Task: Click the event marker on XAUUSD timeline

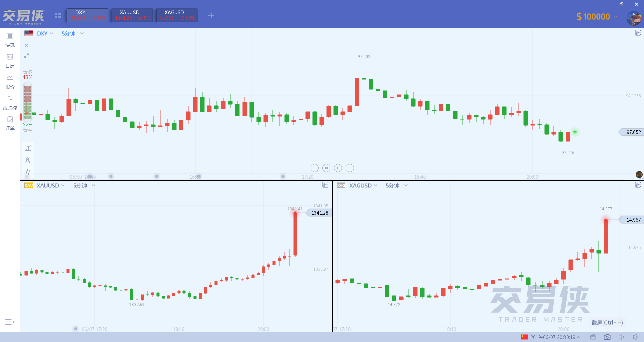Action: point(76,329)
